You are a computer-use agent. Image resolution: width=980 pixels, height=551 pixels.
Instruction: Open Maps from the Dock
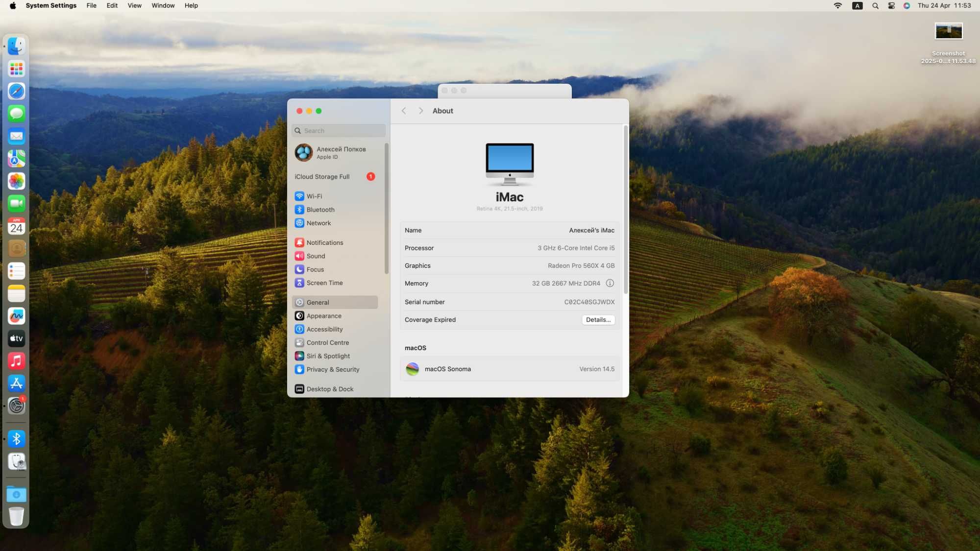click(16, 159)
